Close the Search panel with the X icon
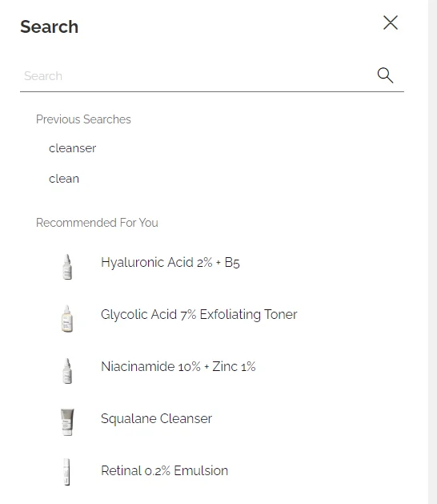The height and width of the screenshot is (504, 437). pos(391,22)
